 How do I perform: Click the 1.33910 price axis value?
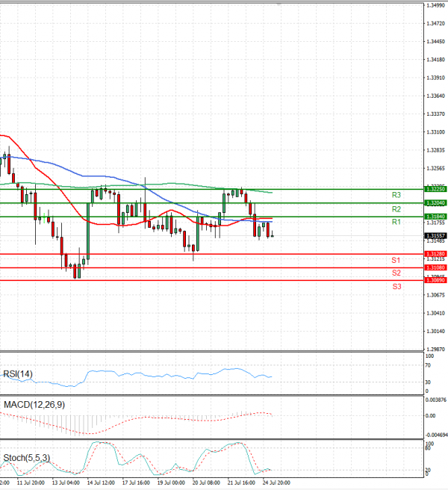435,78
